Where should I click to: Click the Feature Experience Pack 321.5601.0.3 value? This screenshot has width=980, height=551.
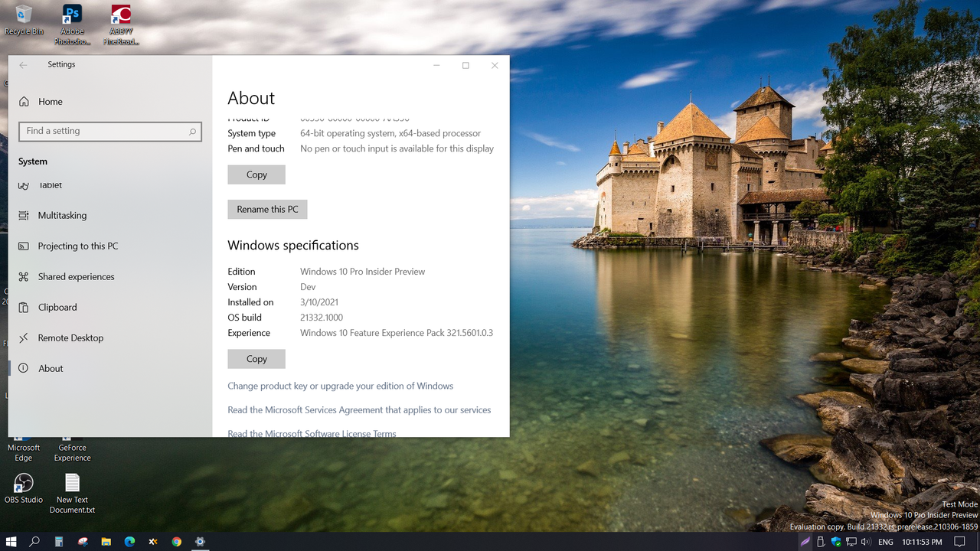(397, 333)
